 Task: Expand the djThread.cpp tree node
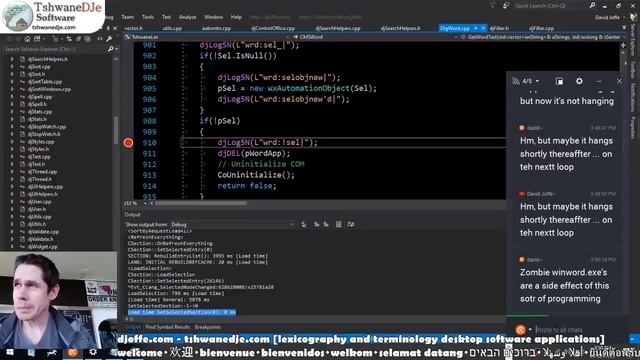coord(12,172)
